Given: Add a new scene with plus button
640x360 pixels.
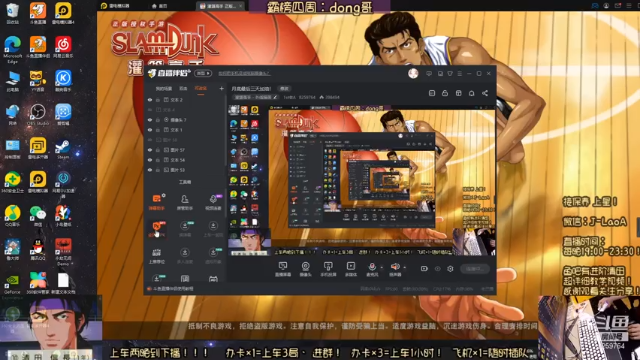Looking at the screenshot, I should (x=221, y=89).
